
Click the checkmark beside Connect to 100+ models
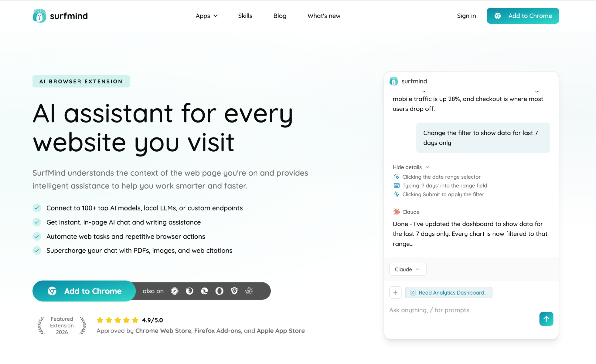coord(37,208)
